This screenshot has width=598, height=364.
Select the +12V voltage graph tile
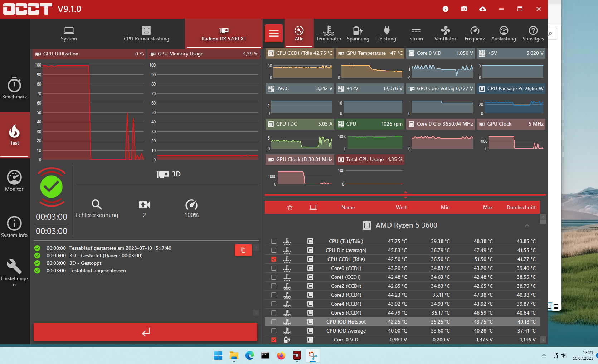pos(370,100)
